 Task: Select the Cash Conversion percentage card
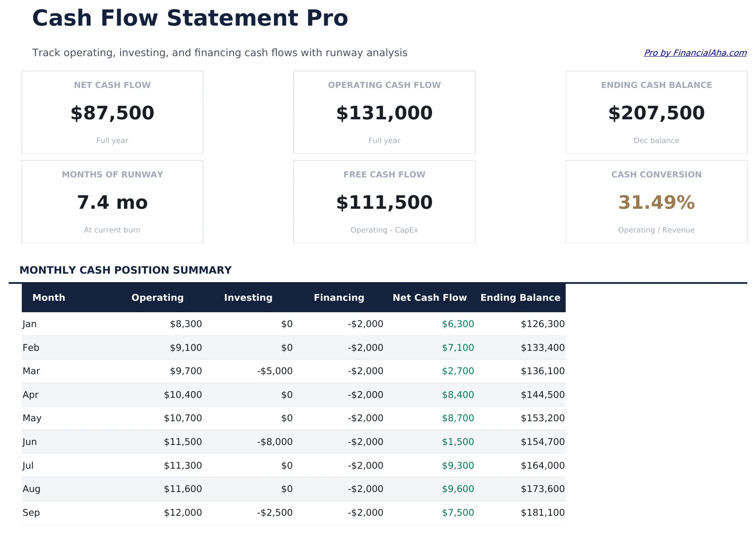[x=656, y=201]
